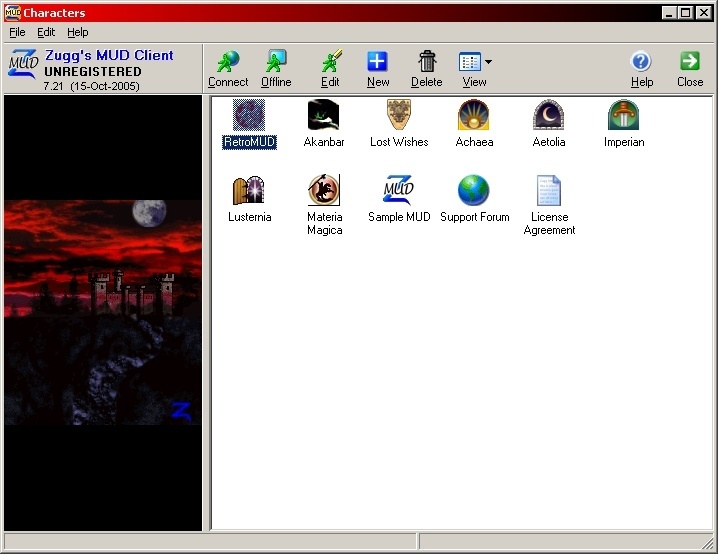This screenshot has height=554, width=718.
Task: Select the Imperian sword icon
Action: click(623, 115)
